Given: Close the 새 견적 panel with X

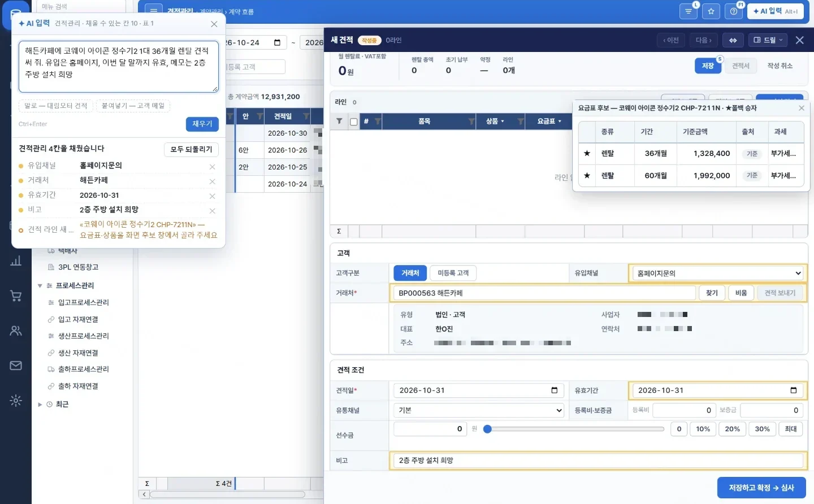Looking at the screenshot, I should coord(799,40).
